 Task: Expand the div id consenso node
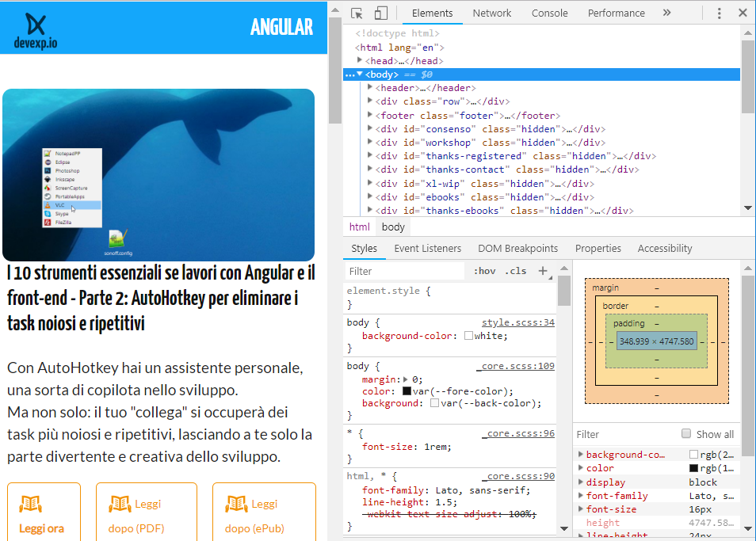[370, 128]
